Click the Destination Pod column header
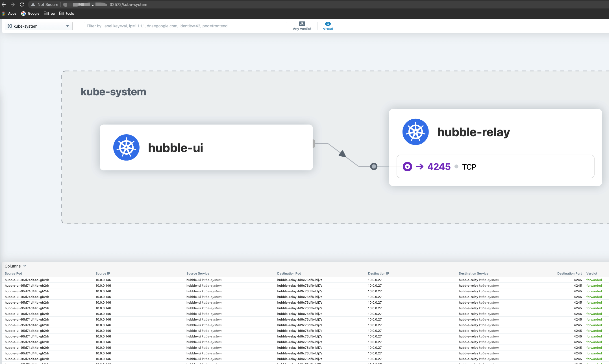This screenshot has width=609, height=364. click(289, 273)
